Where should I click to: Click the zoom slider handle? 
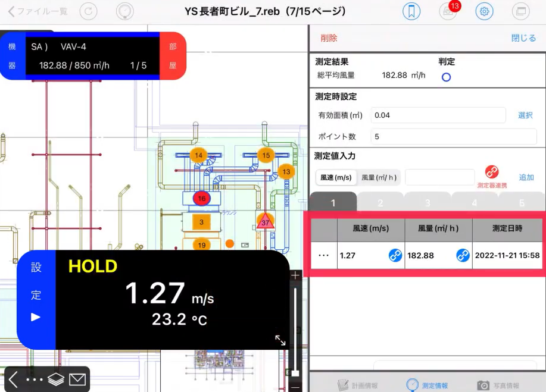295,373
